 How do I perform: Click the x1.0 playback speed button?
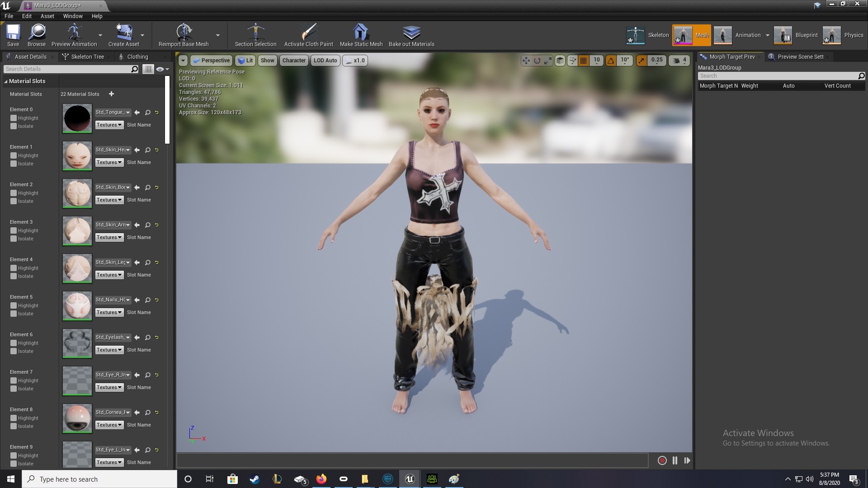point(355,61)
